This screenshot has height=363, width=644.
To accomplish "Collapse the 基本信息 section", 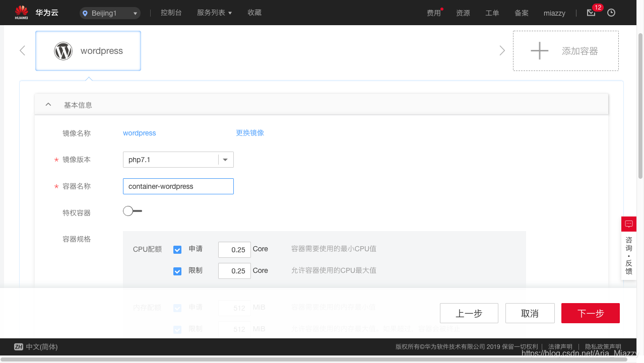I will click(48, 105).
